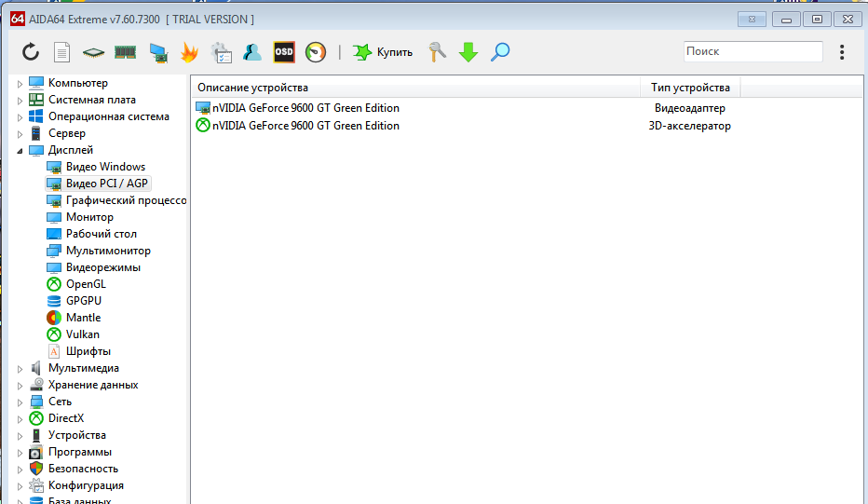The height and width of the screenshot is (504, 868).
Task: Expand the Устройства tree node
Action: [x=20, y=436]
